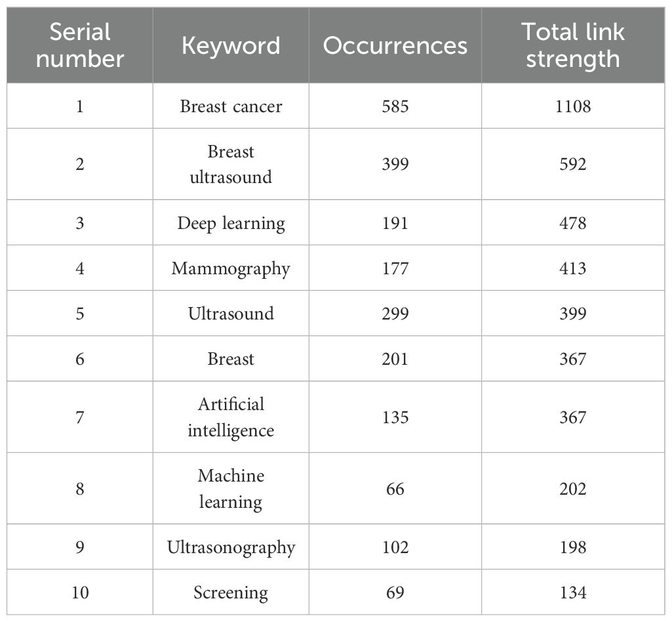Select total link strength value 413
Image resolution: width=672 pixels, height=622 pixels.
click(x=572, y=268)
